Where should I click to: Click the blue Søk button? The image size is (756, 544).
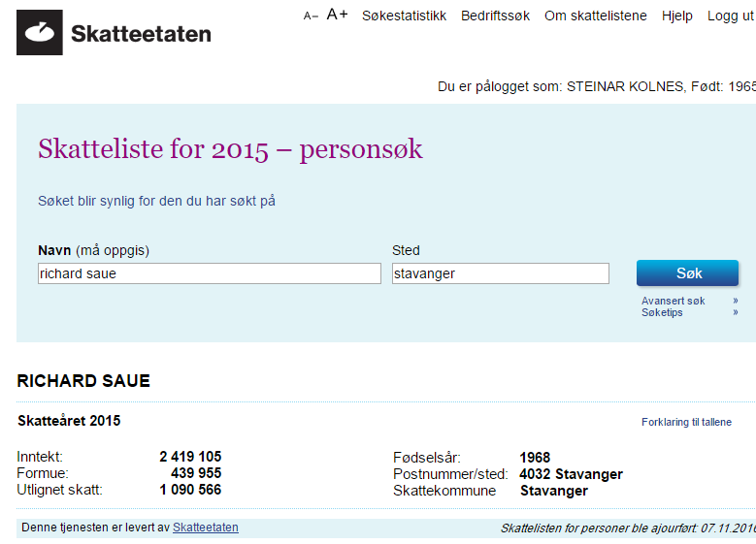point(687,273)
